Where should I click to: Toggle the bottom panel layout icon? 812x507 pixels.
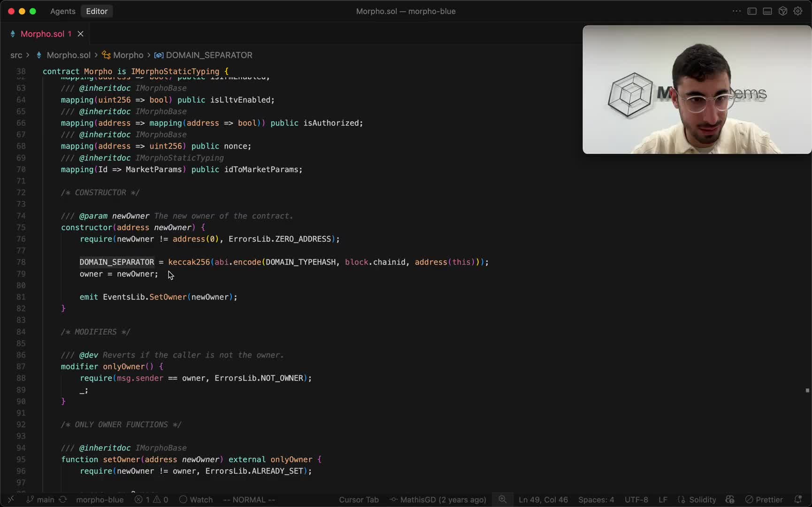pos(767,11)
